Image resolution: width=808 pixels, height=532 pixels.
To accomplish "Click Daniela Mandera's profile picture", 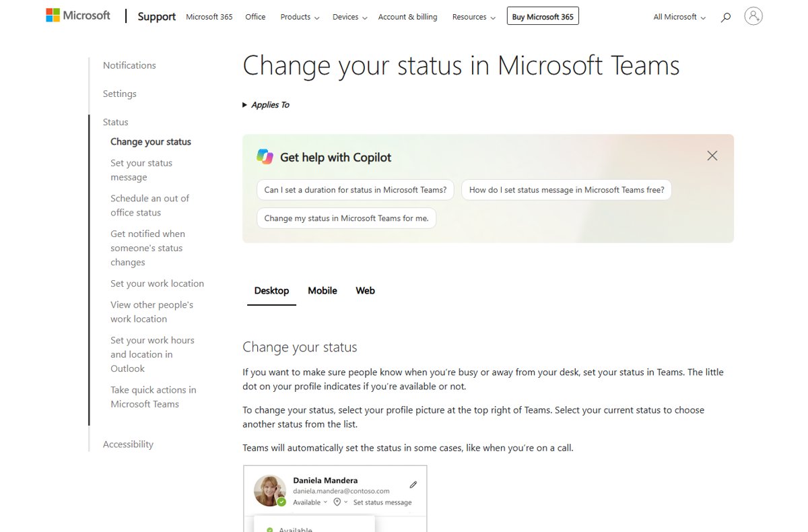I will 269,491.
